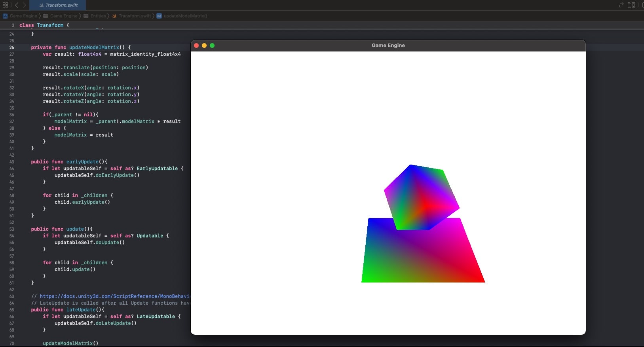The image size is (644, 347).
Task: Open updateModelMatrix() method breadcrumb
Action: pos(182,16)
